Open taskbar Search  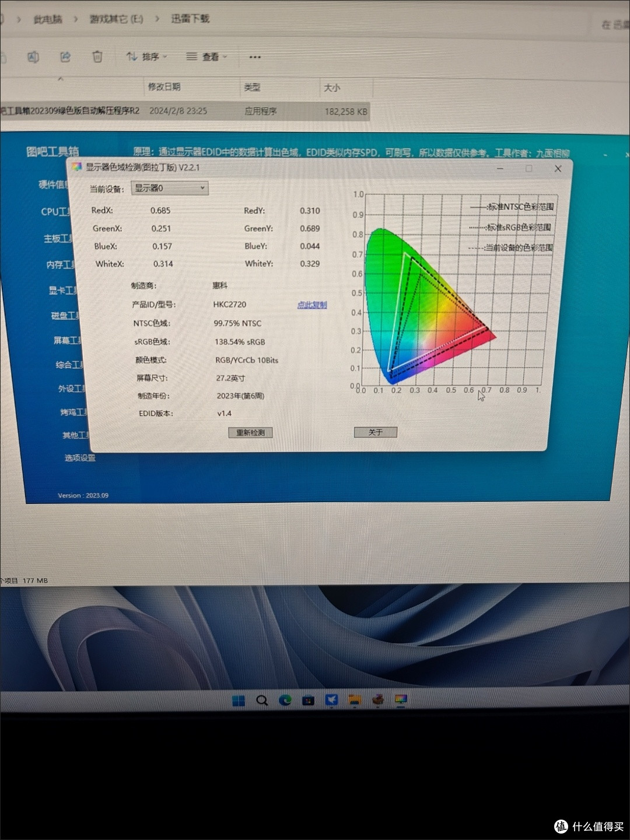point(262,701)
